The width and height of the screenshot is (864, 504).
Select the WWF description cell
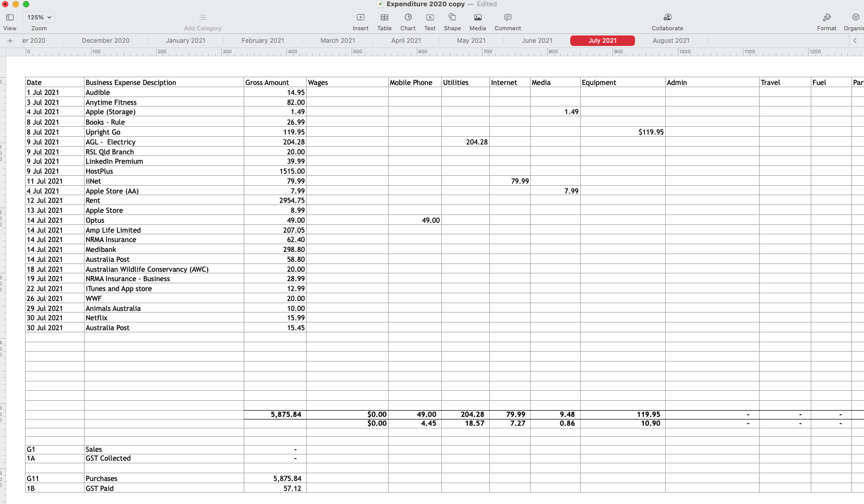[x=164, y=298]
